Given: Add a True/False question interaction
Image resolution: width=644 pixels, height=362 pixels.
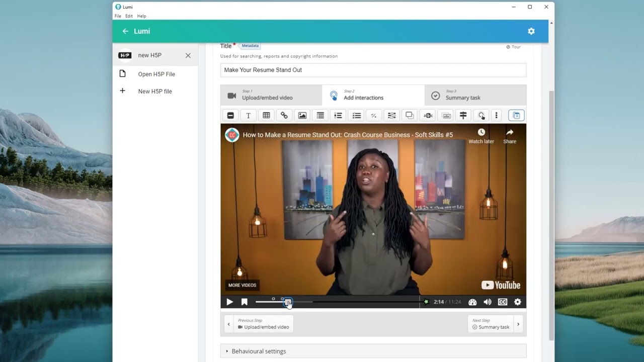Looking at the screenshot, I should click(374, 116).
